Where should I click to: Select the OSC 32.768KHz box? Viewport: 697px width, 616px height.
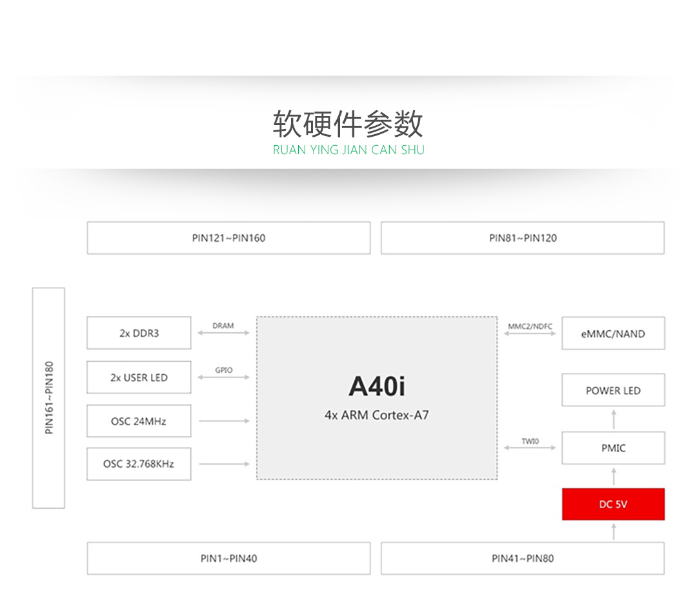coord(139,464)
